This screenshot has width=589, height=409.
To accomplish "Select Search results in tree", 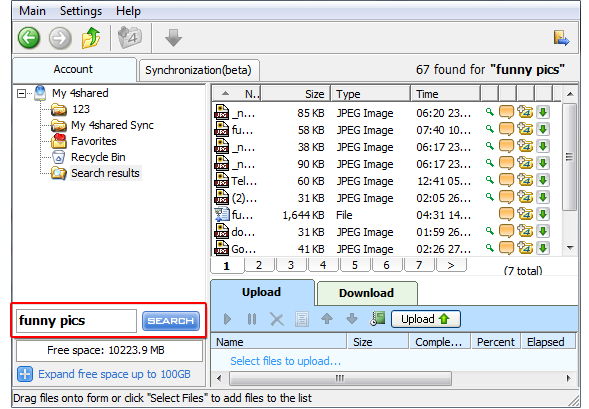I will coord(106,173).
